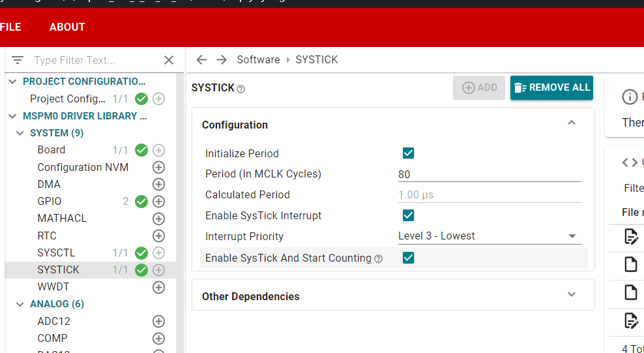Open the info icon in right panel

(630, 97)
